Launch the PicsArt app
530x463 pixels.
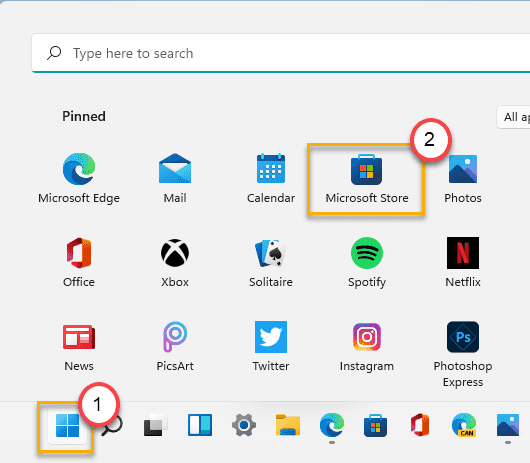(175, 347)
